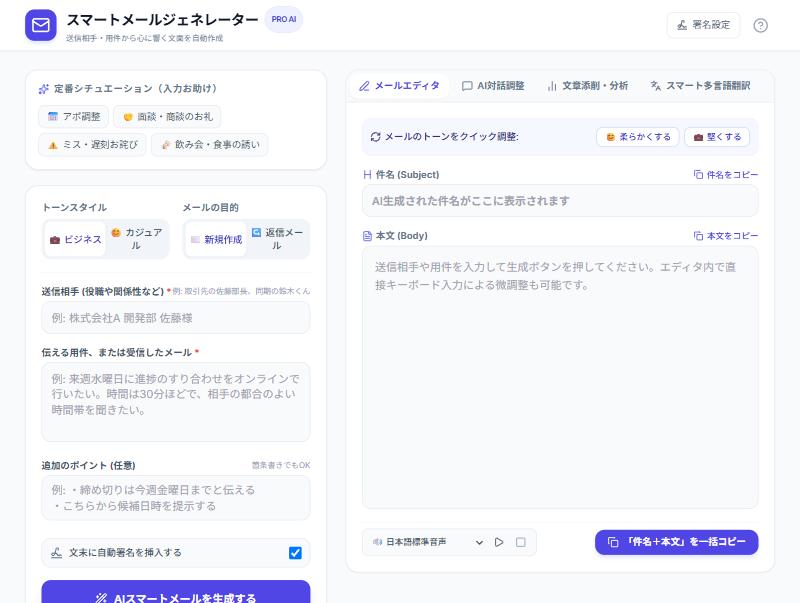This screenshot has width=800, height=603.
Task: Choose the カジュアル tone style
Action: tap(137, 239)
